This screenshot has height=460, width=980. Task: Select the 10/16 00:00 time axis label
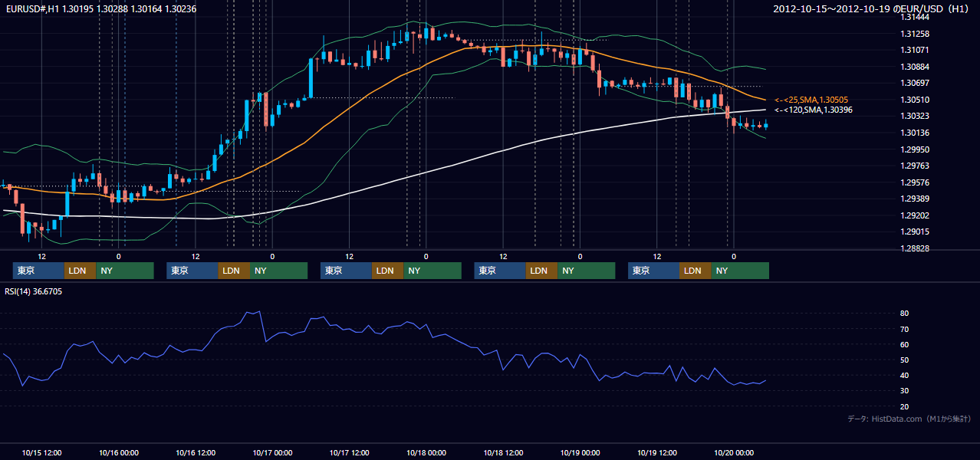click(119, 452)
